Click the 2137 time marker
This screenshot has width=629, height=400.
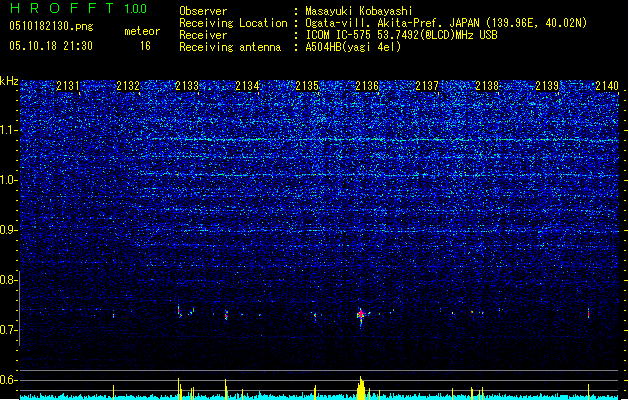[x=427, y=85]
